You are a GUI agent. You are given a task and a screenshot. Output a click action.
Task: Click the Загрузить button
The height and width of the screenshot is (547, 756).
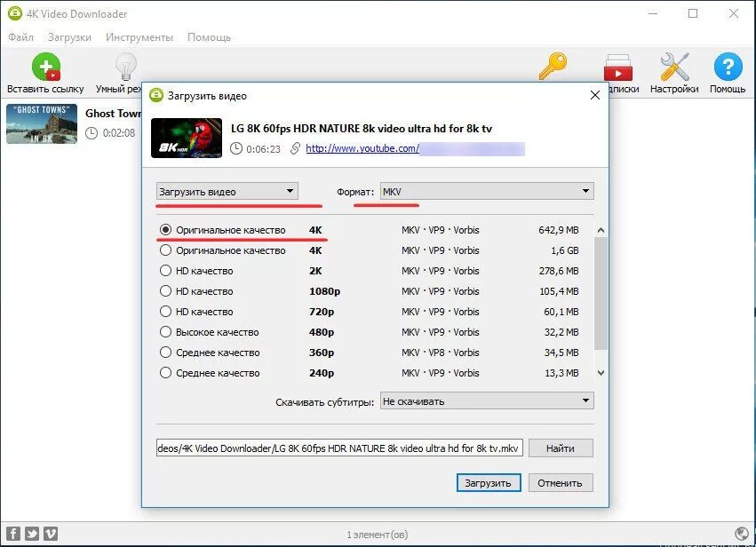click(x=489, y=482)
